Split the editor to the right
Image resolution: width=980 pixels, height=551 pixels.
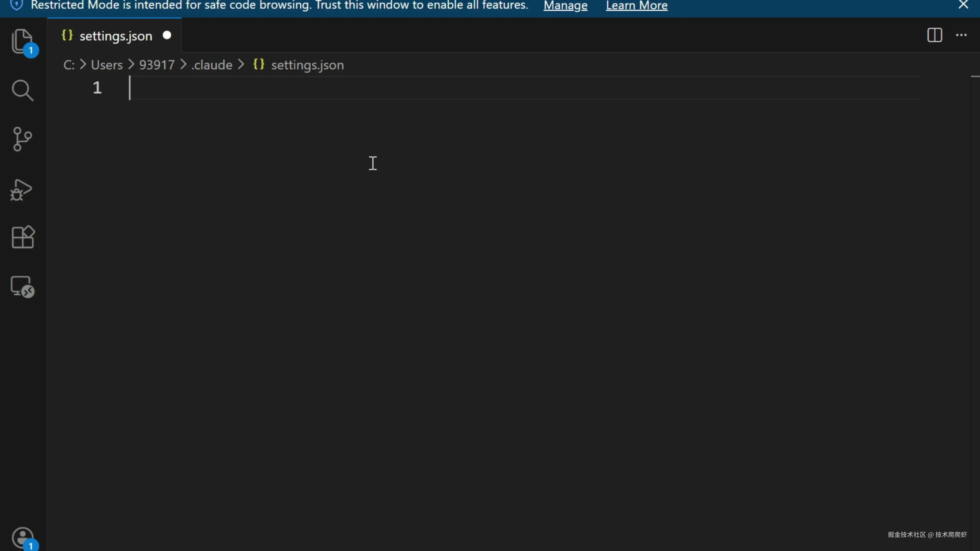[x=934, y=35]
